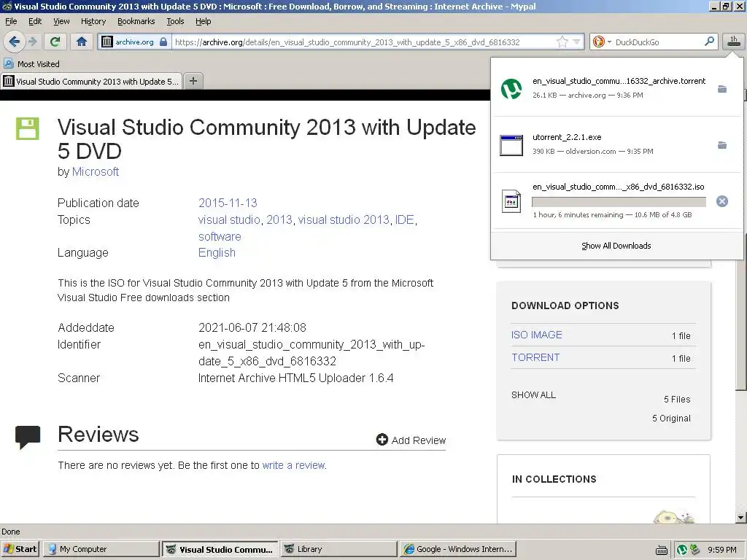Cancel the ISO download

coord(722,201)
